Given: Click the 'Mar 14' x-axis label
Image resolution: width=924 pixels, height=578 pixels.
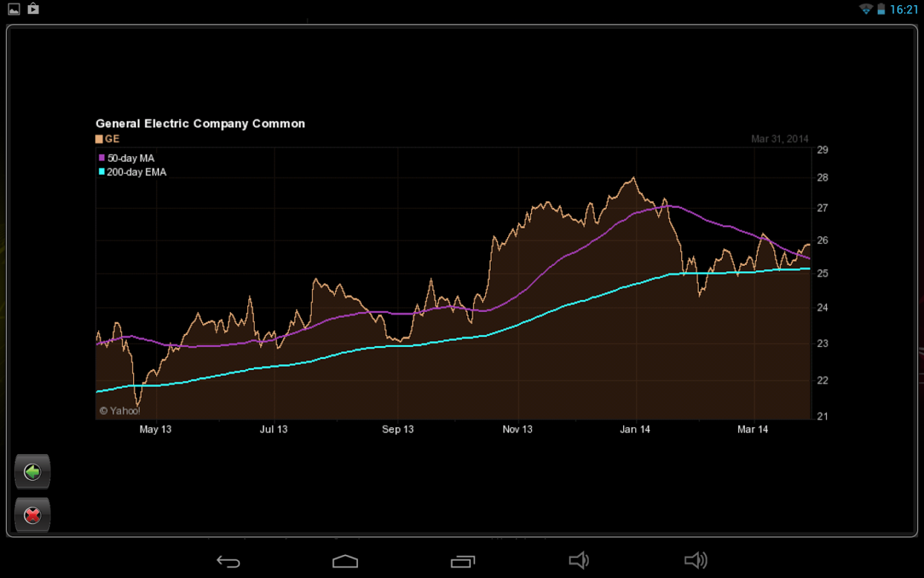Looking at the screenshot, I should coord(753,429).
